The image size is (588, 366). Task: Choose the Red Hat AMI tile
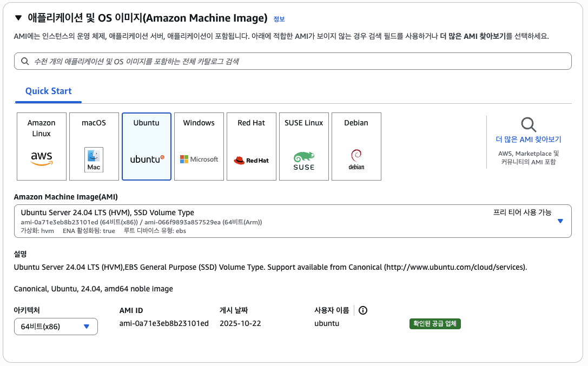252,147
